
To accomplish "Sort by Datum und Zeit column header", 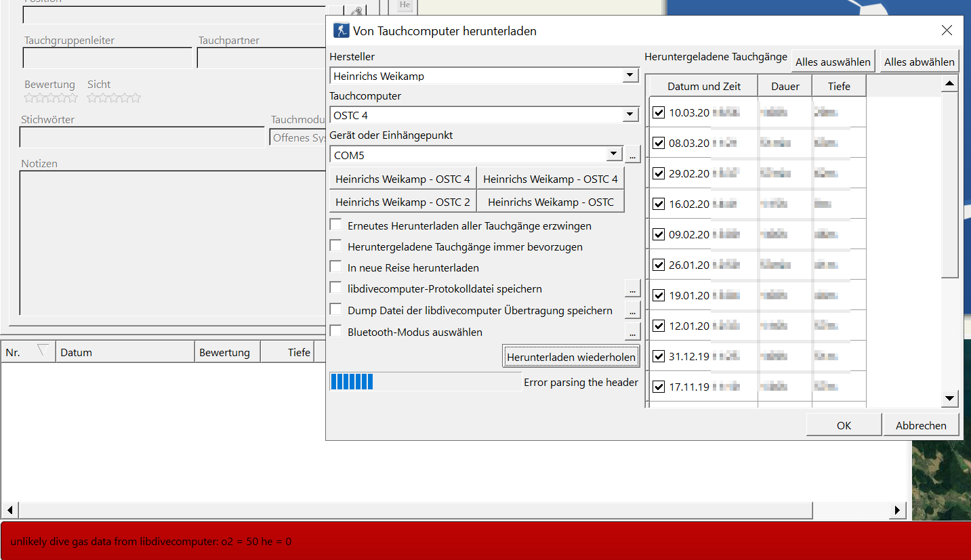I will point(703,86).
